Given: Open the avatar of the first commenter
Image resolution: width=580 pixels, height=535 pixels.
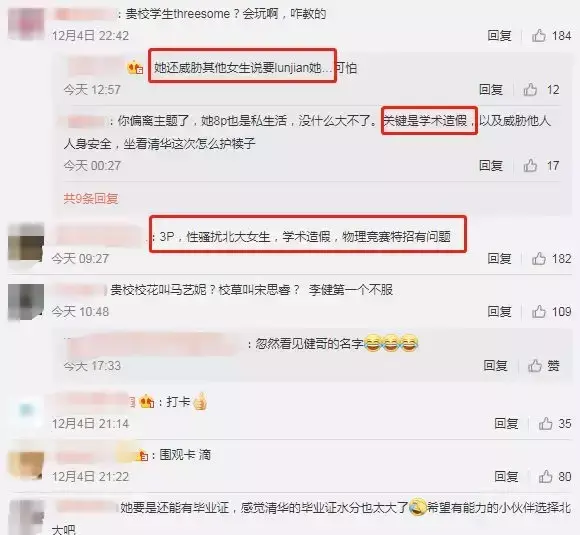Looking at the screenshot, I should [26, 23].
